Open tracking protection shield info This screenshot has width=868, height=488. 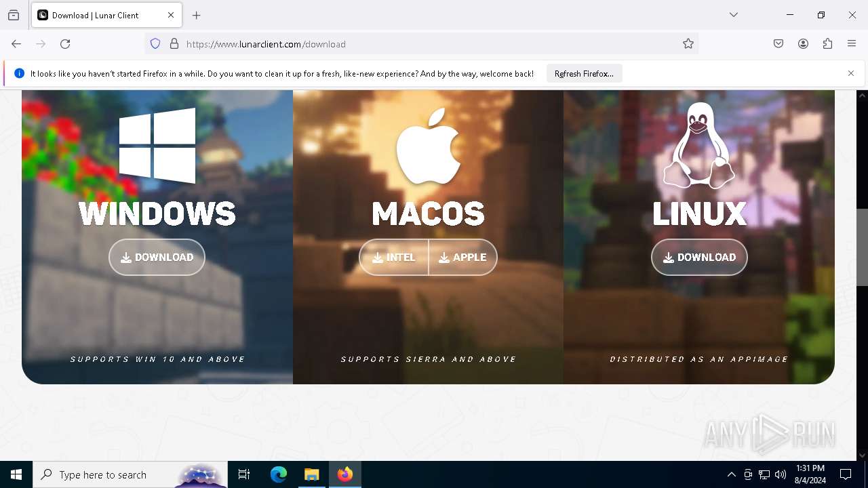pos(155,44)
